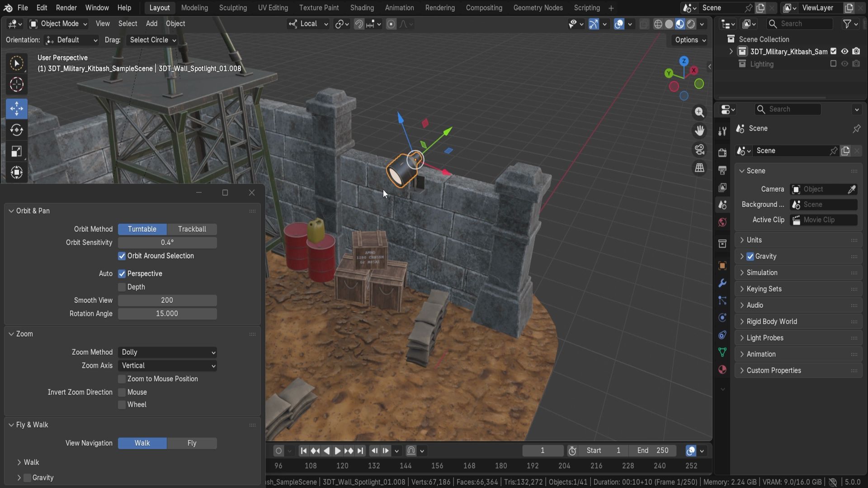Expand the Units panel
This screenshot has height=488, width=868.
(754, 240)
